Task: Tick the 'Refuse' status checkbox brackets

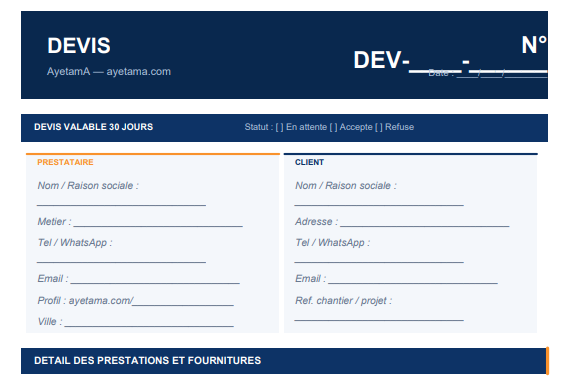Action: 378,127
